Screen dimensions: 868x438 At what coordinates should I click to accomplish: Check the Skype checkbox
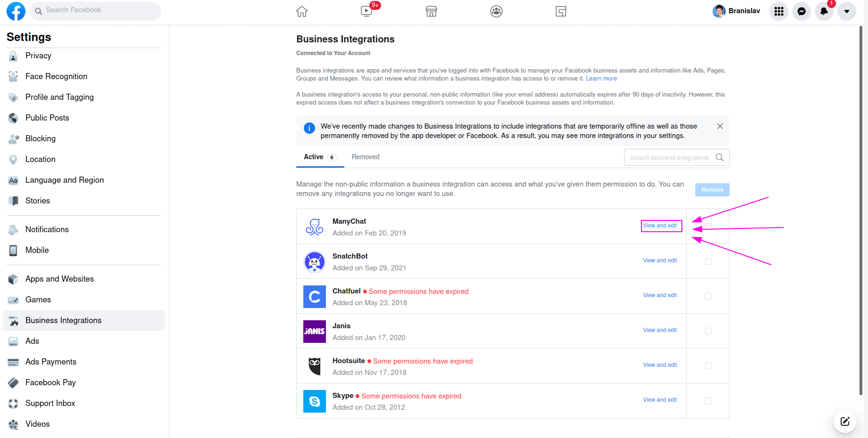pos(708,401)
